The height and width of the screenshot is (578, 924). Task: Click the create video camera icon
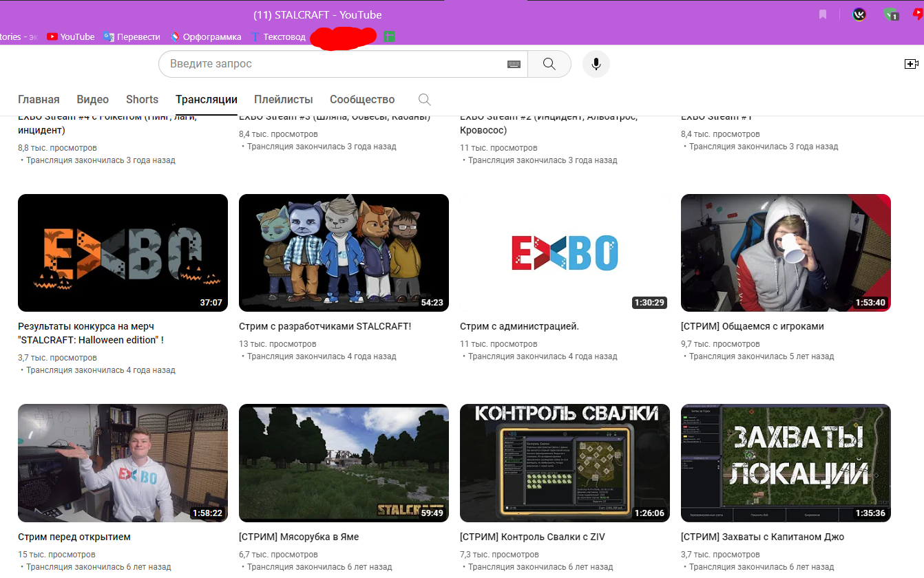click(x=912, y=63)
